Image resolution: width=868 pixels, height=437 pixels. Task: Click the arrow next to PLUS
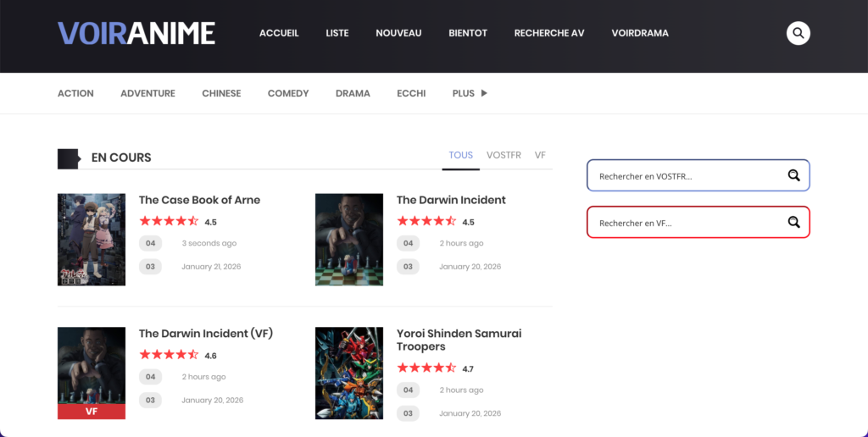click(x=484, y=93)
